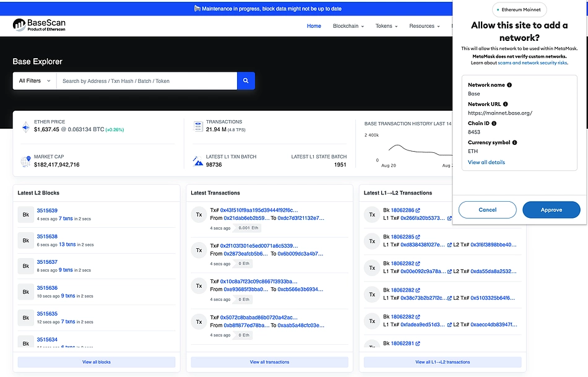Expand the Resources navigation dropdown
The width and height of the screenshot is (588, 377).
coord(424,26)
